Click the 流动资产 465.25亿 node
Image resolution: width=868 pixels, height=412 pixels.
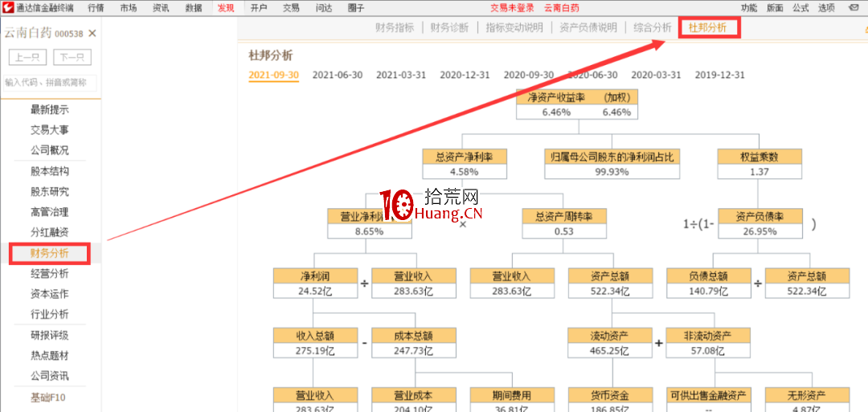pos(611,343)
